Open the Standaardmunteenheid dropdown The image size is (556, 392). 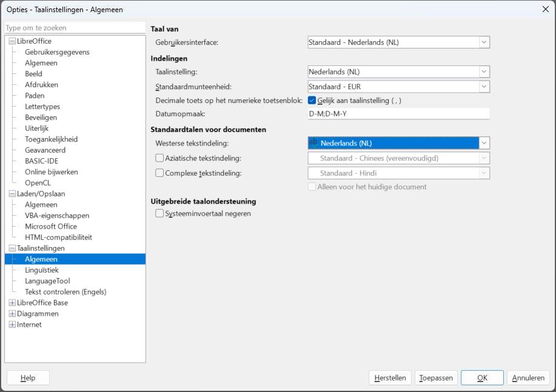coord(484,87)
